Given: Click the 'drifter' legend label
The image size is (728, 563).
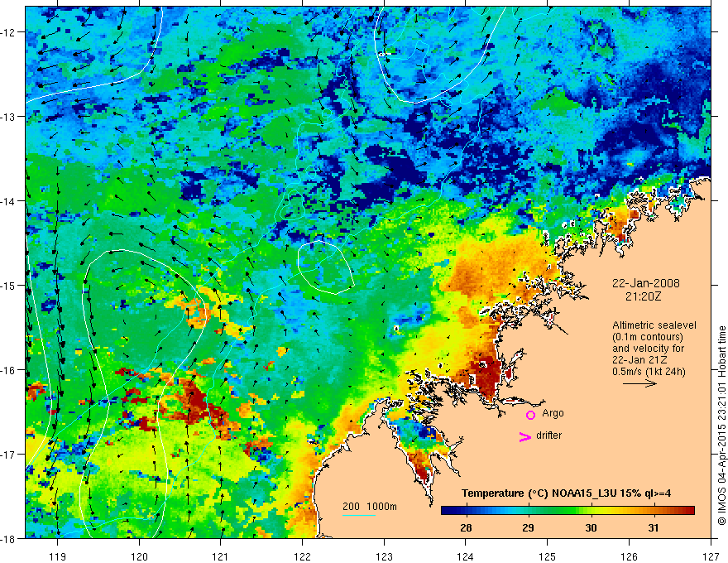Looking at the screenshot, I should coord(548,435).
